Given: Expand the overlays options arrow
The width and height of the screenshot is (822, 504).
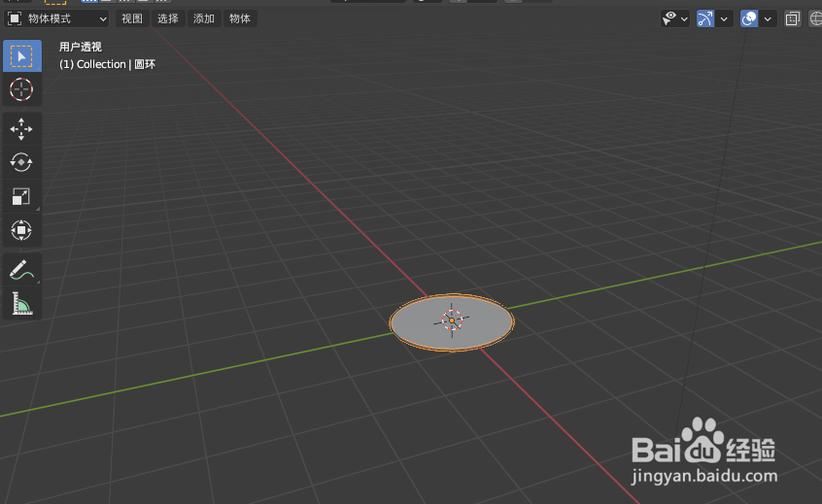Looking at the screenshot, I should (768, 19).
